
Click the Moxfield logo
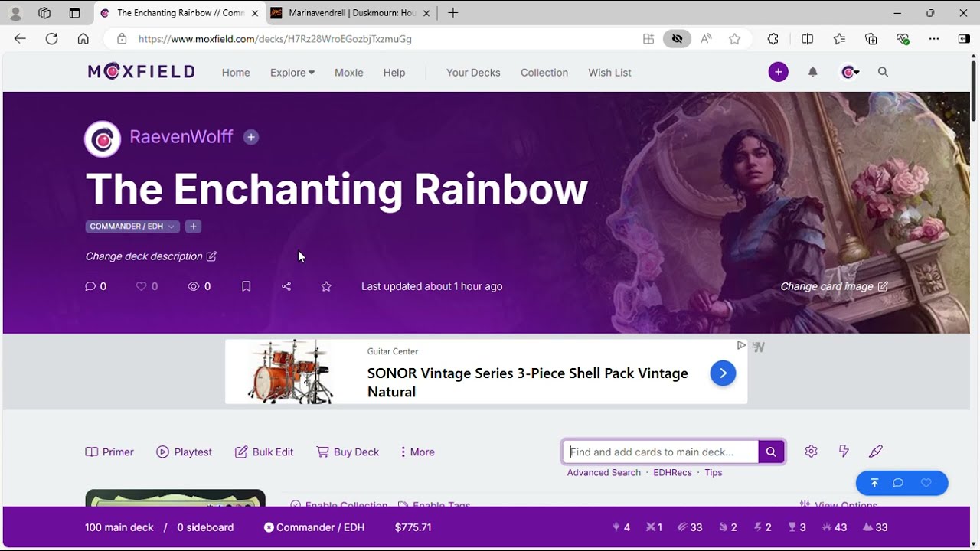141,72
